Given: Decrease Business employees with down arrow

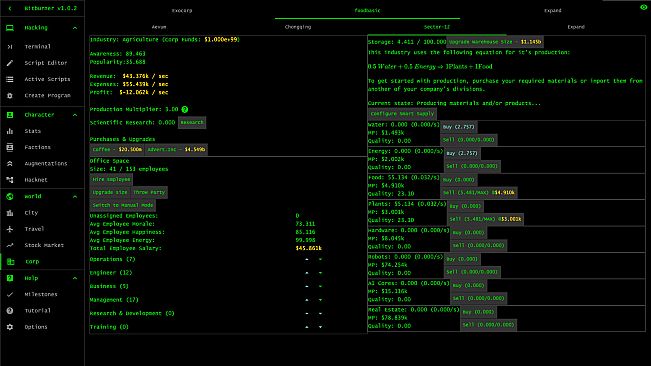Looking at the screenshot, I should [320, 286].
